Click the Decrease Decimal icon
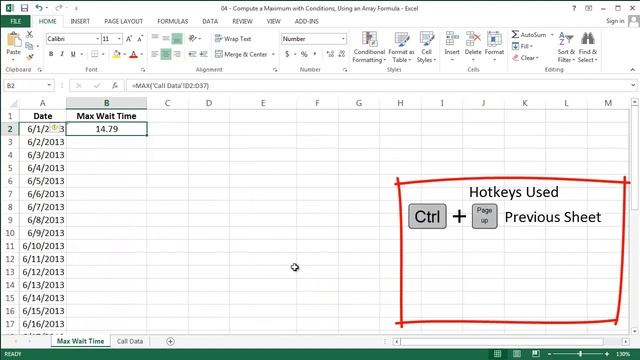 point(342,54)
